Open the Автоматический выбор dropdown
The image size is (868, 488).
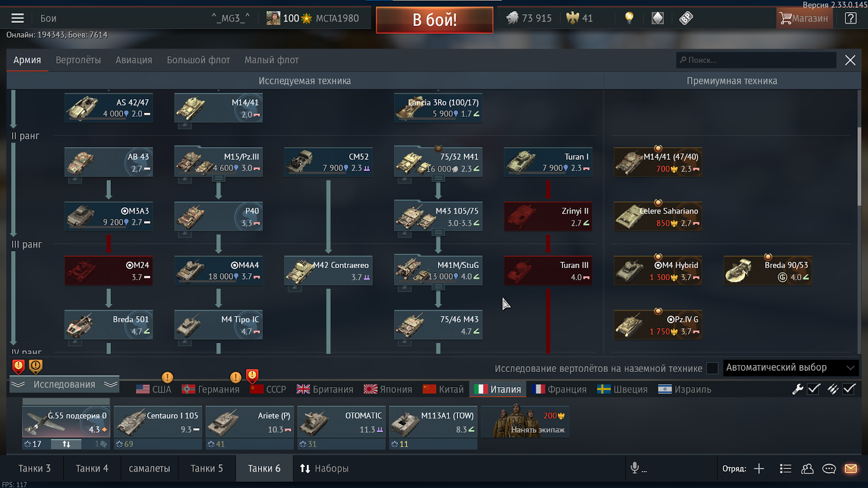click(790, 368)
